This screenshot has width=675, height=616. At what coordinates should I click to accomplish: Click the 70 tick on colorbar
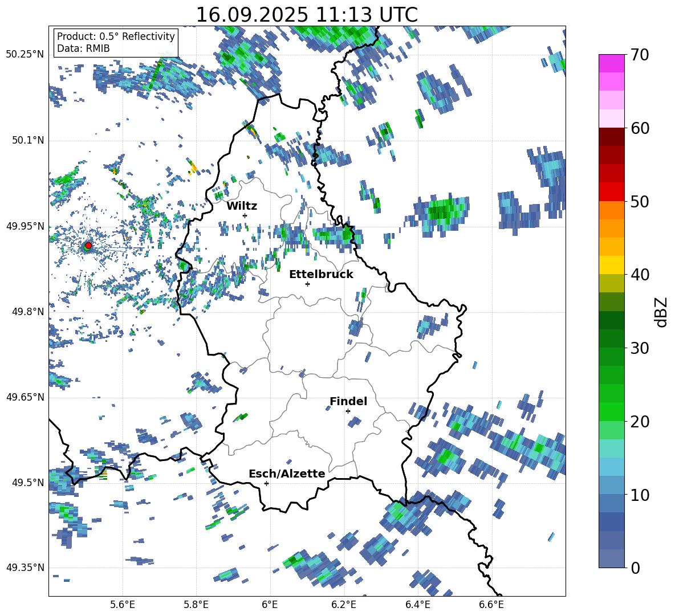point(640,55)
